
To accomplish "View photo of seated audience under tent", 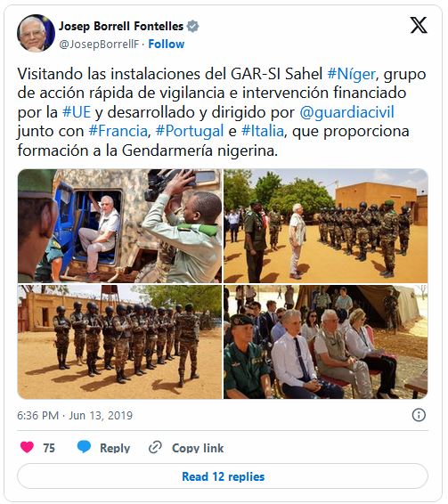I will pos(325,342).
